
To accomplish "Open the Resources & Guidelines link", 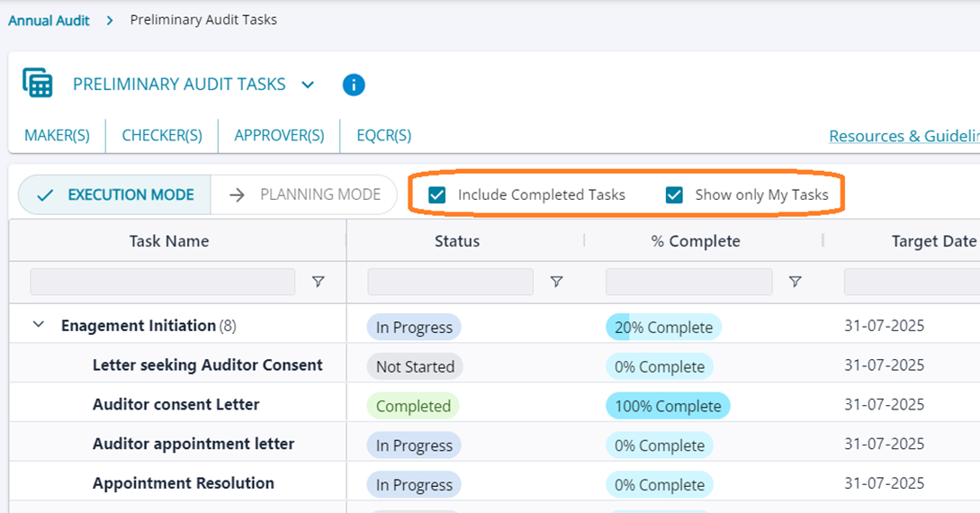I will pyautogui.click(x=903, y=136).
